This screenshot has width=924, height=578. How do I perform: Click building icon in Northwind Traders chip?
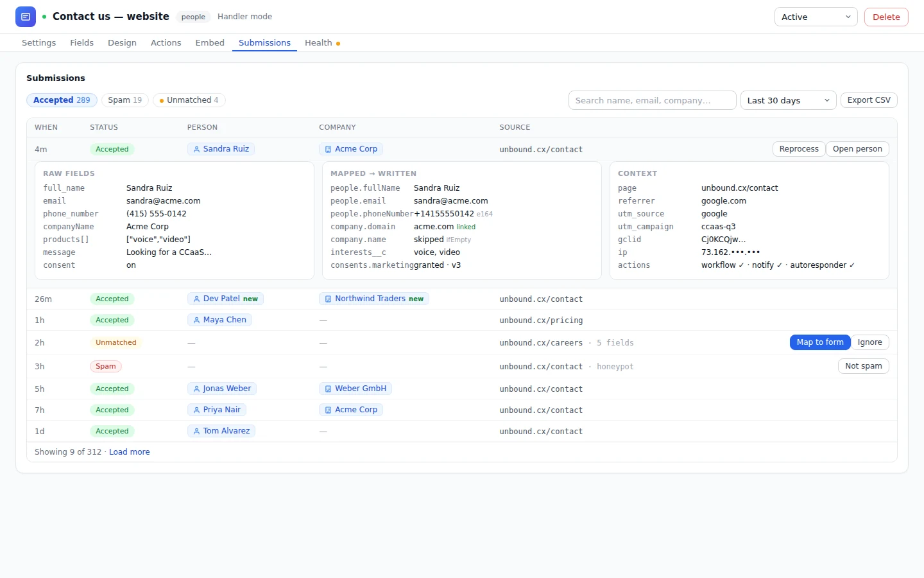(328, 299)
